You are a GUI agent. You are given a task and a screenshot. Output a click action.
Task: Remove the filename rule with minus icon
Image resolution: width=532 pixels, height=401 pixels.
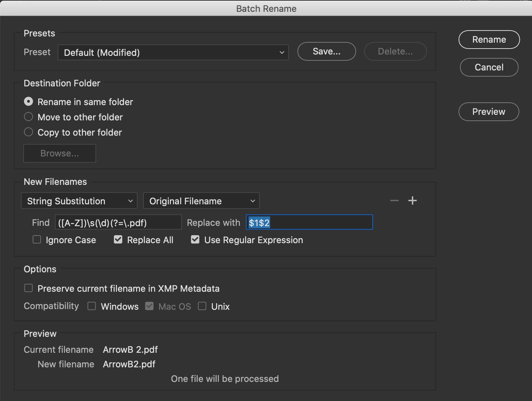coord(394,200)
